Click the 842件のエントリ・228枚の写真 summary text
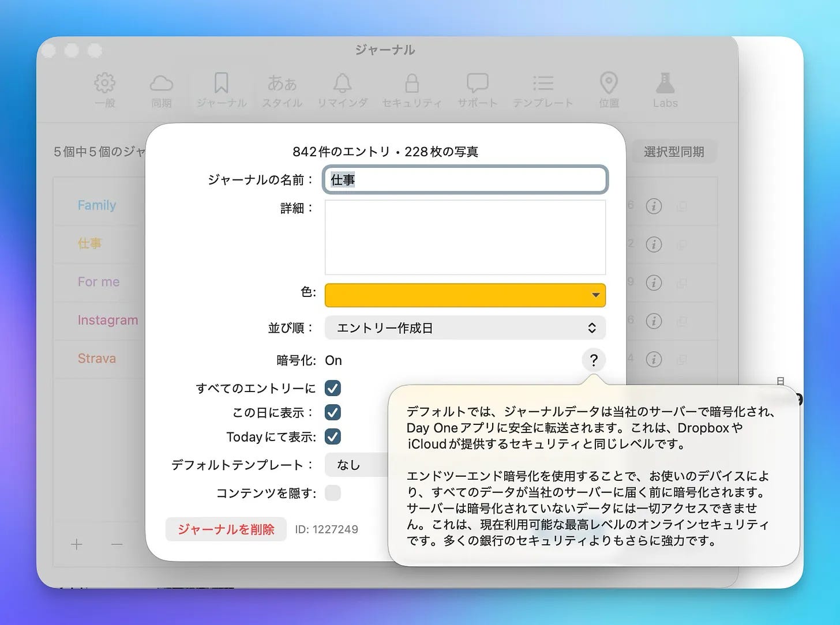This screenshot has width=840, height=625. pos(385,152)
